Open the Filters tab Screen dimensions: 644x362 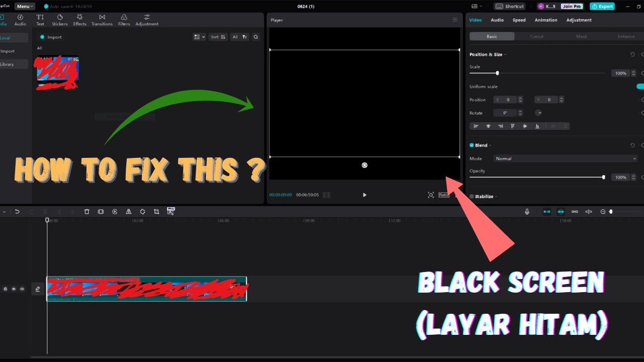pos(124,20)
